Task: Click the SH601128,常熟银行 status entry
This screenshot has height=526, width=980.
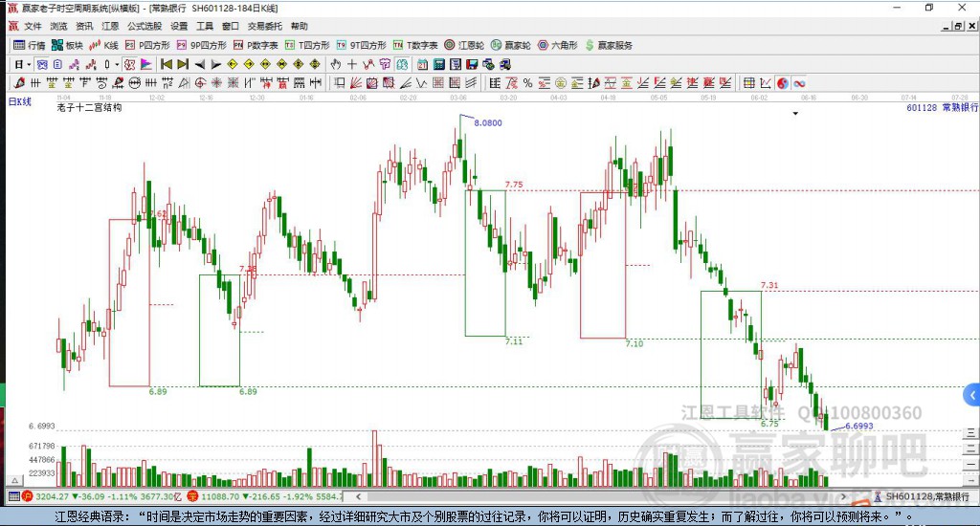Action: pos(922,496)
